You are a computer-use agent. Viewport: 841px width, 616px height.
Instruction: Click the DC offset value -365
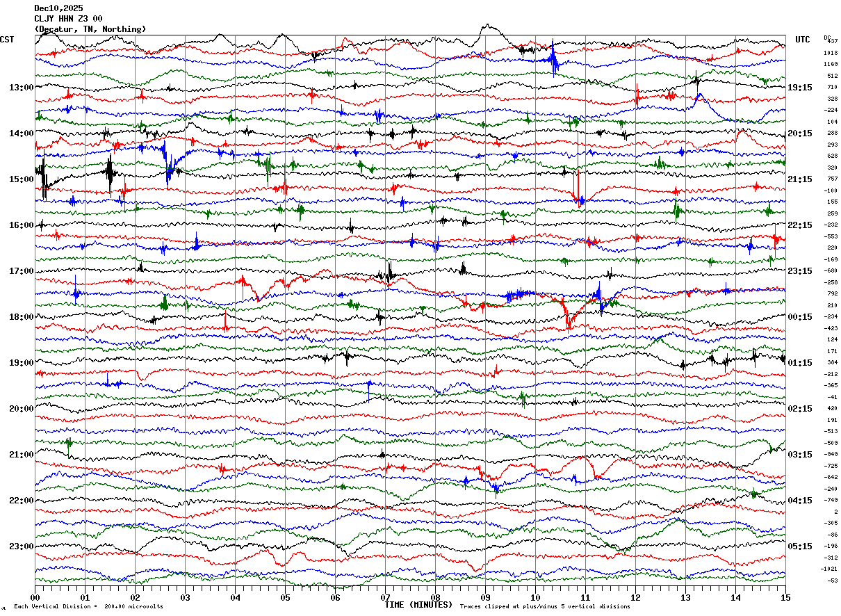pyautogui.click(x=831, y=385)
